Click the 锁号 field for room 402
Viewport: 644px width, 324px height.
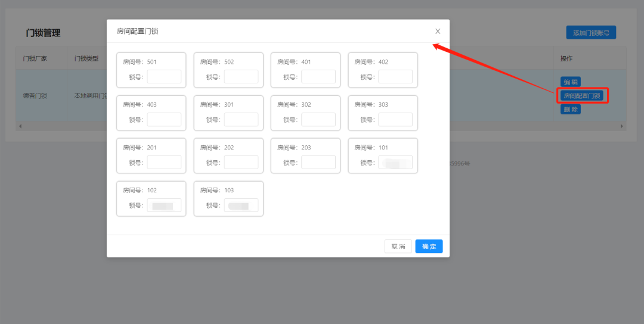coord(395,77)
